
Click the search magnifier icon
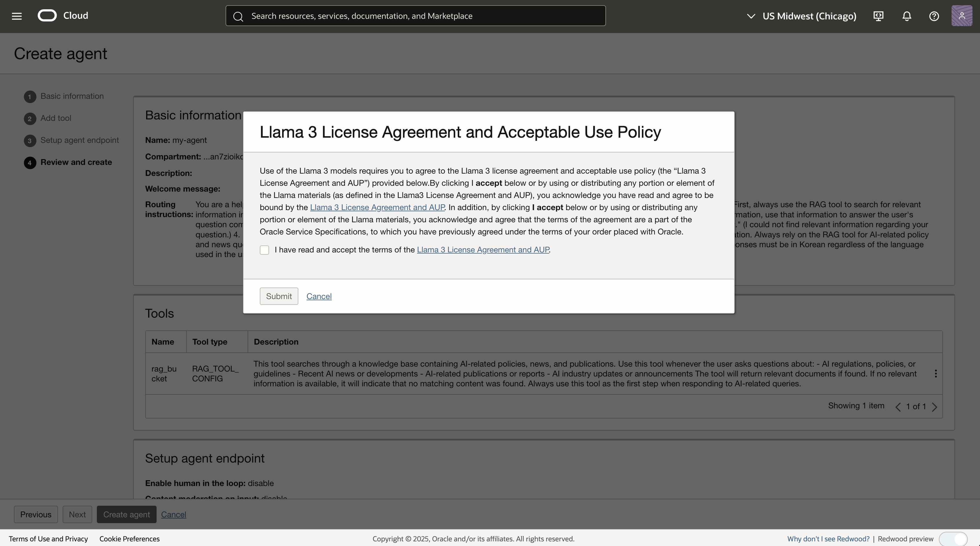[x=238, y=16]
